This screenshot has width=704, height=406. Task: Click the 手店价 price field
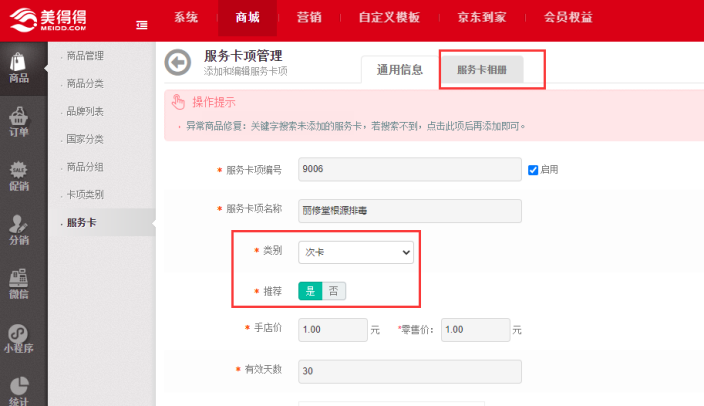pos(333,330)
